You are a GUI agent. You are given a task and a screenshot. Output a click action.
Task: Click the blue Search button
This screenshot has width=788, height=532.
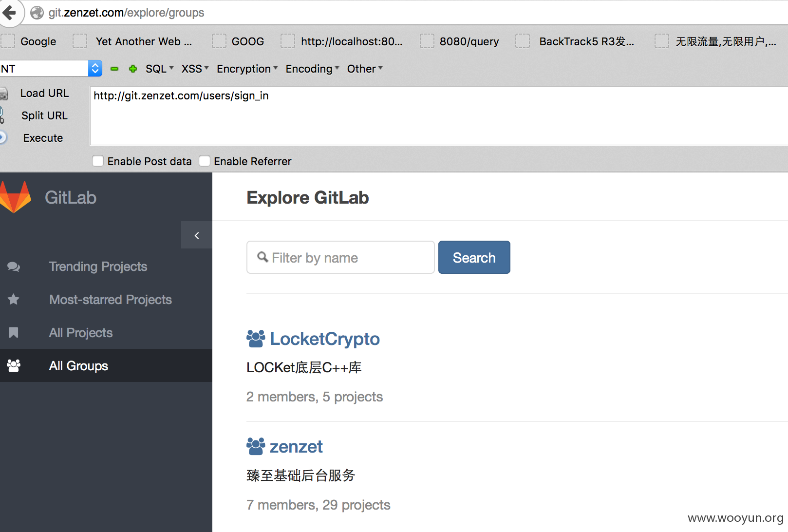pos(474,257)
